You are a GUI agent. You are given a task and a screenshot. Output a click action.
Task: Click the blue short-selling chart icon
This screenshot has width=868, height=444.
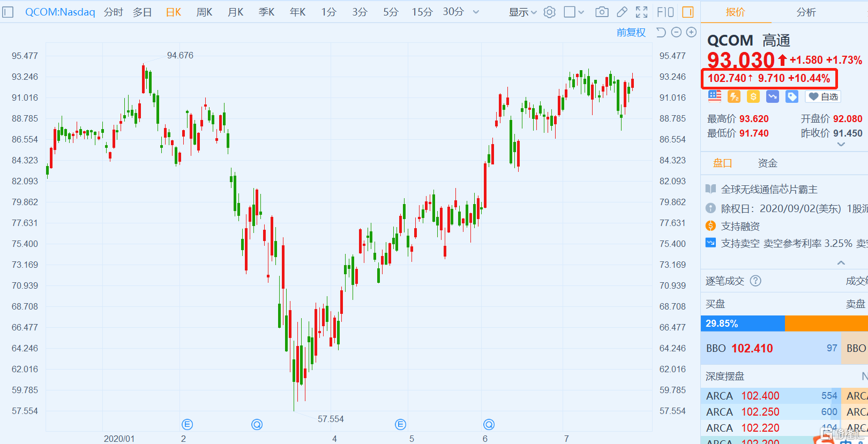point(773,96)
